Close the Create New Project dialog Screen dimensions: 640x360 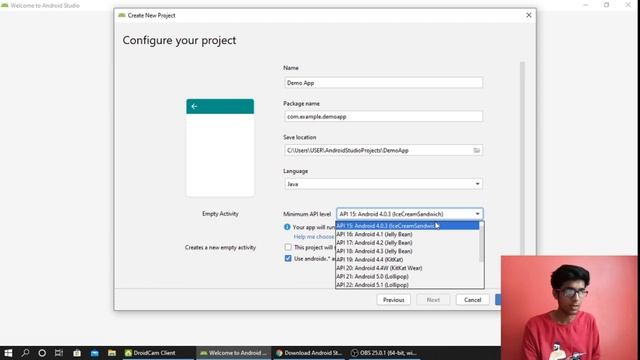click(x=529, y=15)
